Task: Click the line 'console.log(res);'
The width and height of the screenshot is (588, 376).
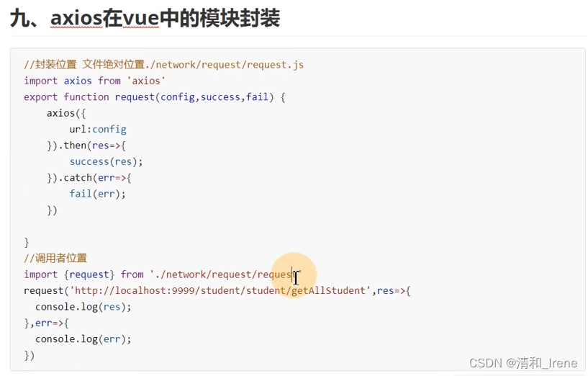Action: pyautogui.click(x=83, y=307)
